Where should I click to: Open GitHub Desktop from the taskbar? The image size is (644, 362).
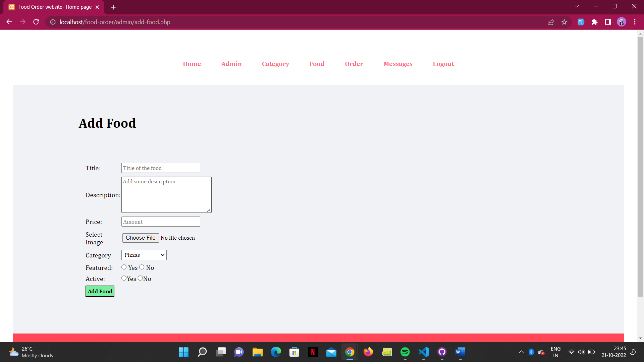coord(442,352)
